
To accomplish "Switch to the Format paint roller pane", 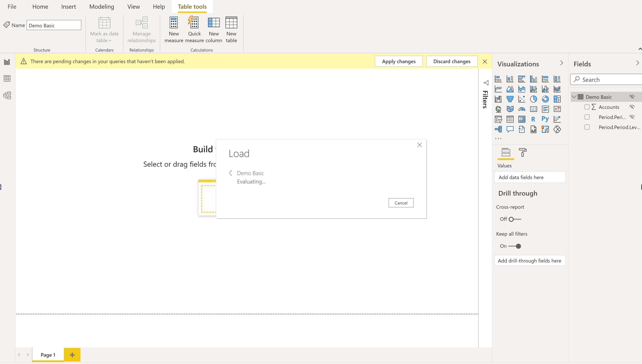I will 522,152.
